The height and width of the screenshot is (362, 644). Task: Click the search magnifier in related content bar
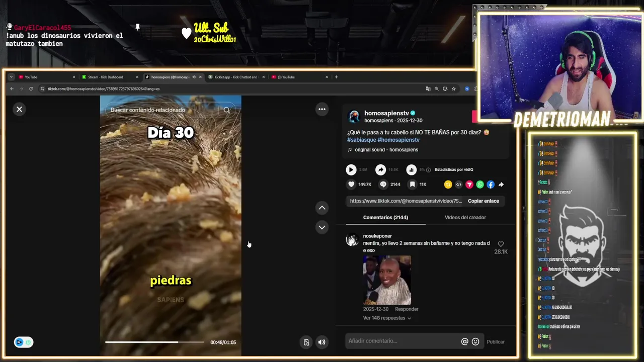pos(226,110)
